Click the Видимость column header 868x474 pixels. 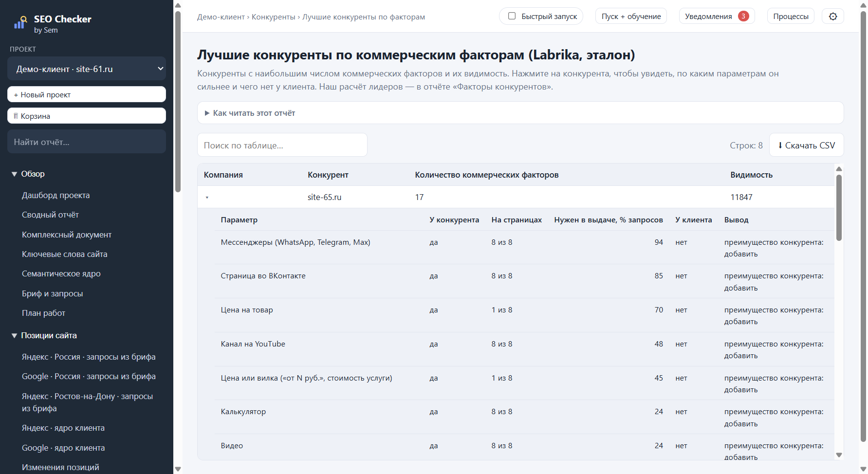click(751, 175)
